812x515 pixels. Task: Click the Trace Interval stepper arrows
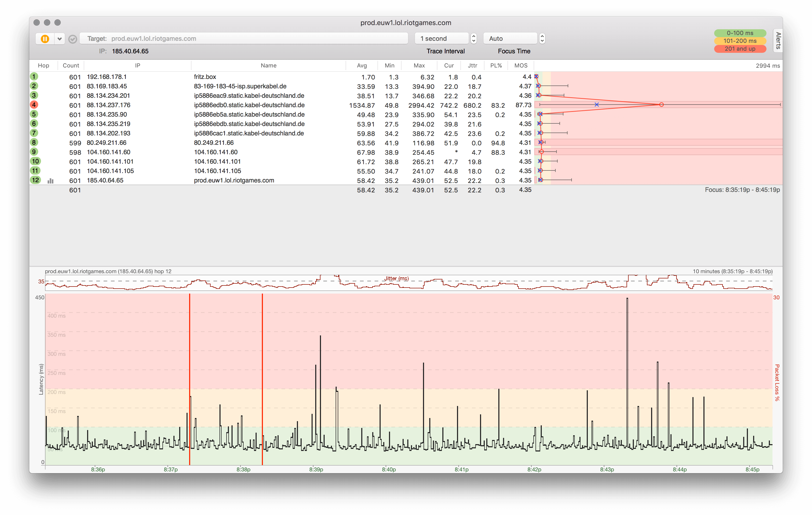tap(474, 38)
